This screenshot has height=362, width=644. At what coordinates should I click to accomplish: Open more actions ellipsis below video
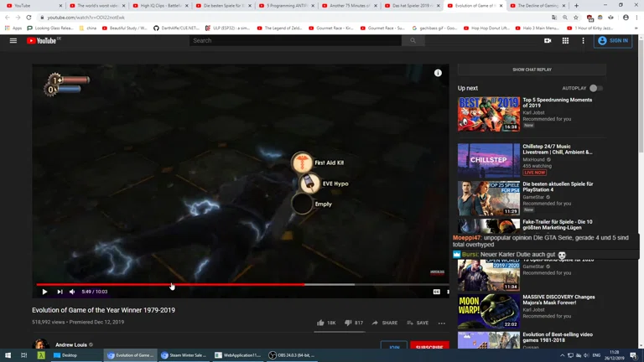click(442, 323)
